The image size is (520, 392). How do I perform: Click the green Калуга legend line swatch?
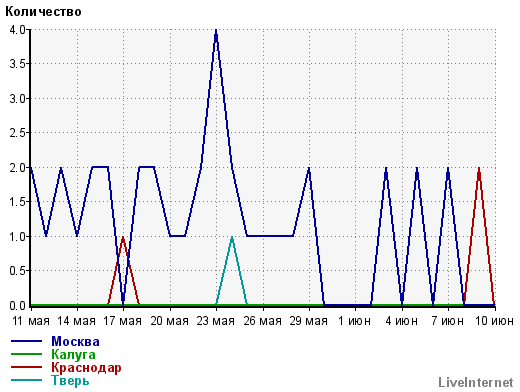point(26,354)
